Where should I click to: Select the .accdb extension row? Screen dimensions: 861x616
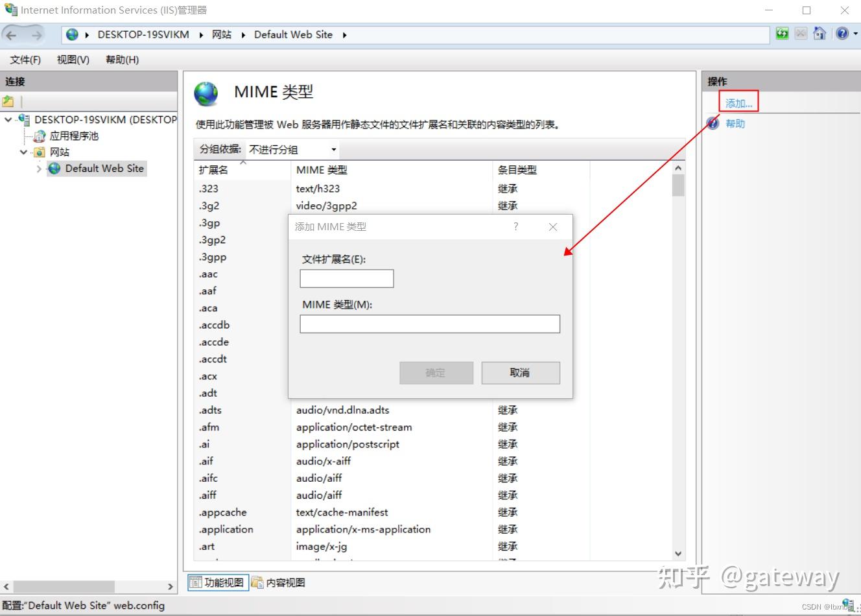214,325
